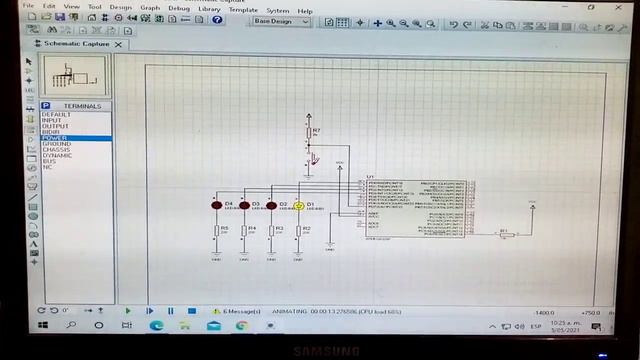Save the project with the floppy icon

coord(60,17)
